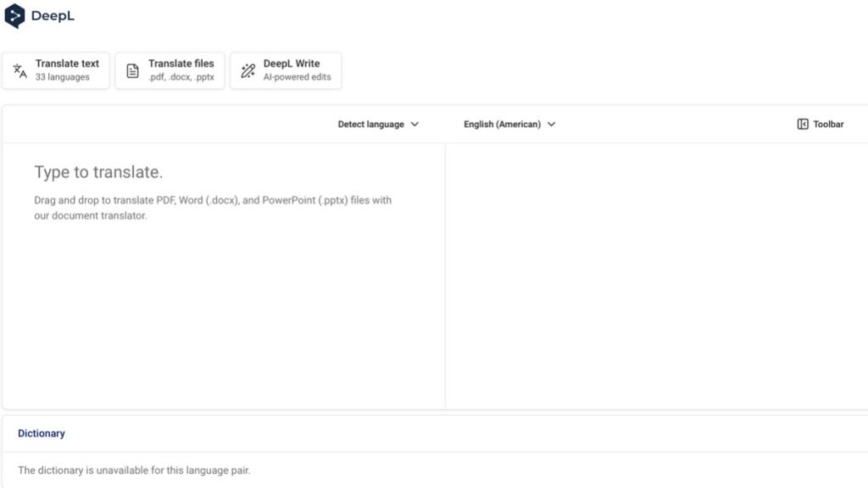868x488 pixels.
Task: Click the chevron beside English (American)
Action: coord(551,125)
